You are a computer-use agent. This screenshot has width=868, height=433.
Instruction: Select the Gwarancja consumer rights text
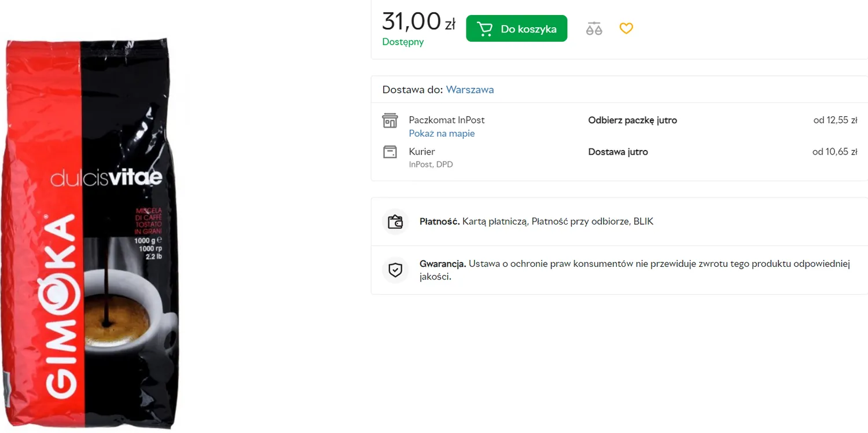tap(634, 270)
